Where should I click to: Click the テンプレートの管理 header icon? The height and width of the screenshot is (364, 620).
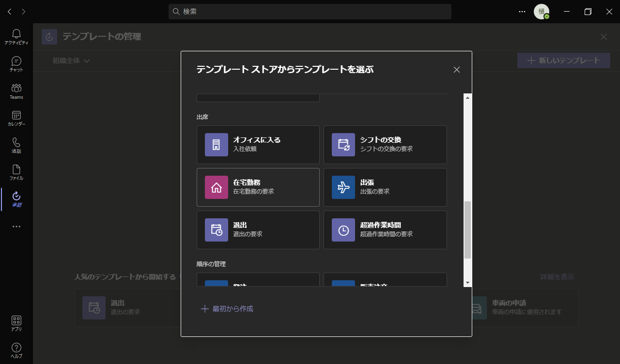pos(49,37)
